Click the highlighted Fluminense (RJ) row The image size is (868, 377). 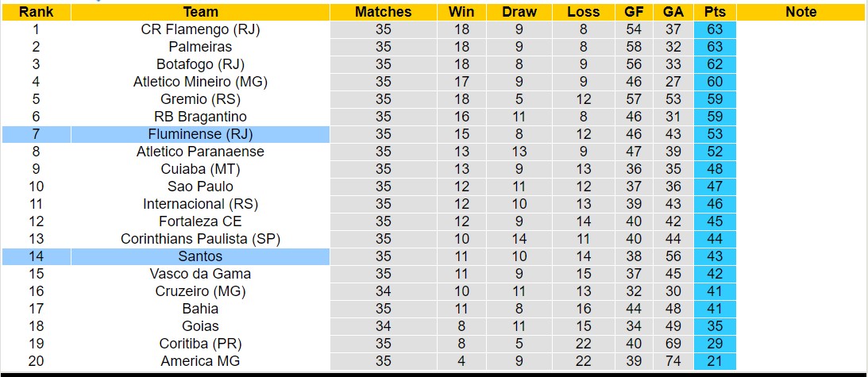pyautogui.click(x=200, y=134)
